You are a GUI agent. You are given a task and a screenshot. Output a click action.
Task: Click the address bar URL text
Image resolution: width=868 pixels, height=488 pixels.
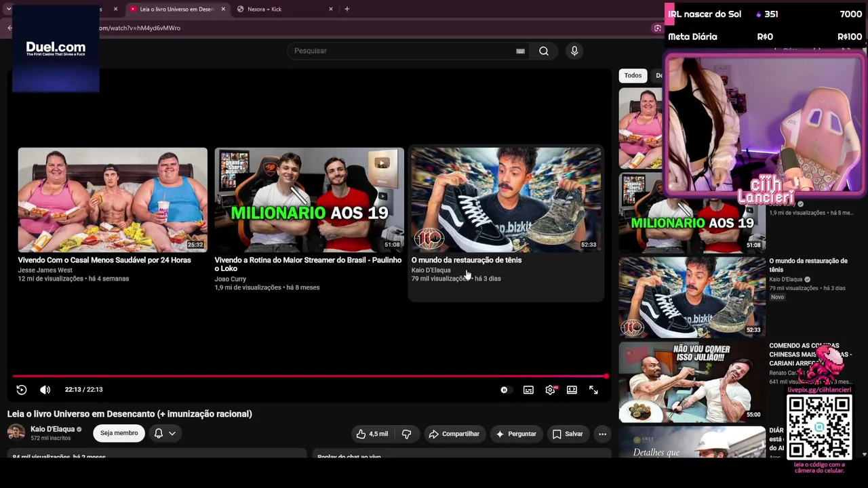pos(140,28)
